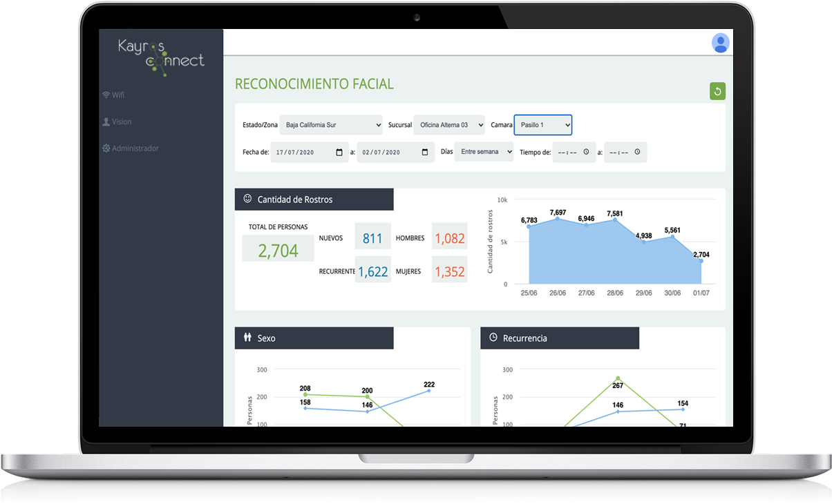Expand the Camara Pasillo 1 dropdown
This screenshot has height=504, width=832.
click(x=542, y=125)
